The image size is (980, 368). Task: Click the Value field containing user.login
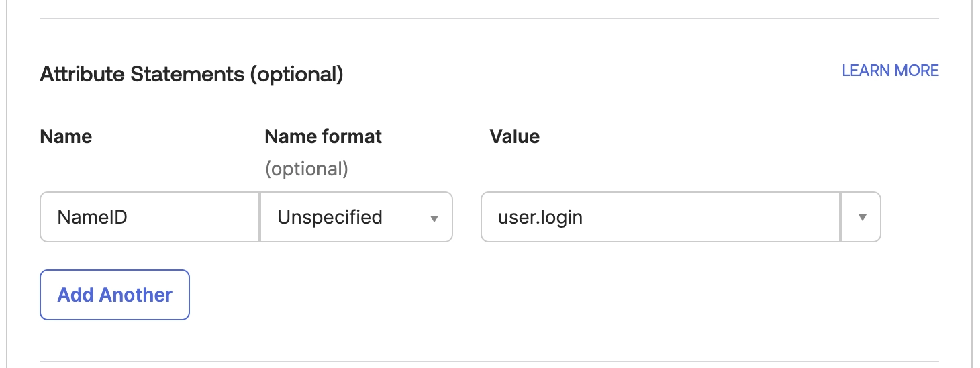point(660,217)
